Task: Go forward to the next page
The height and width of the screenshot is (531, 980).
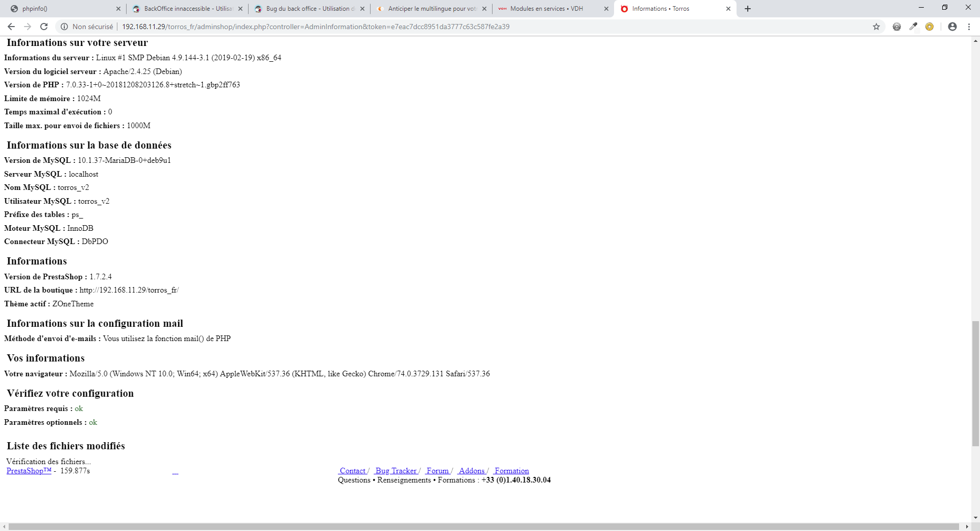Action: (x=28, y=27)
